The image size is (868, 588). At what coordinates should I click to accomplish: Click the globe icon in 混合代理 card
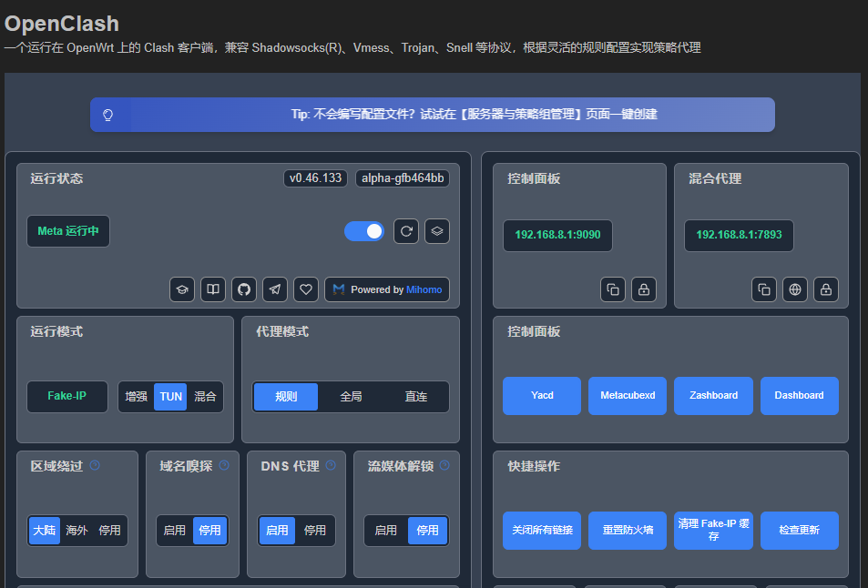(795, 289)
